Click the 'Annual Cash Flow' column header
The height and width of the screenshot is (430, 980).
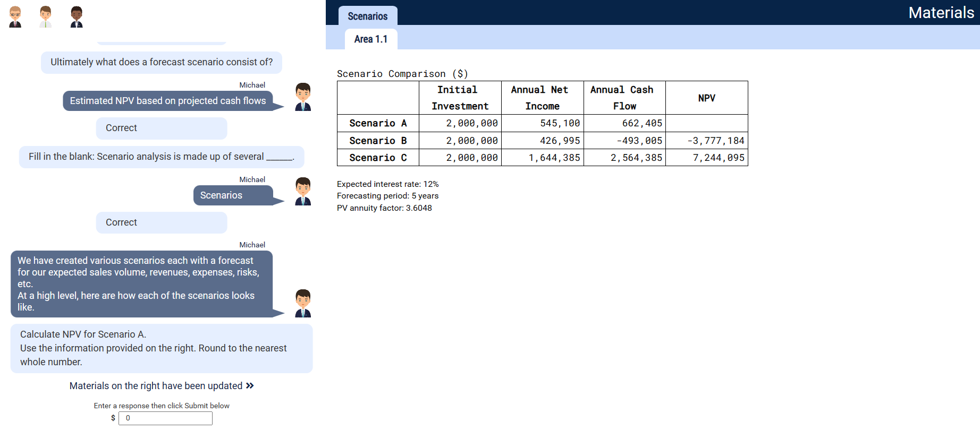(624, 98)
